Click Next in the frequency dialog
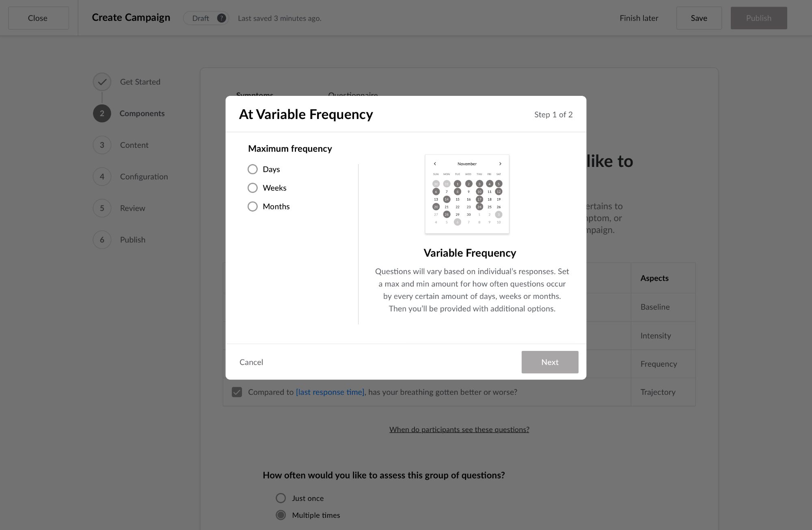Viewport: 812px width, 530px height. (550, 362)
